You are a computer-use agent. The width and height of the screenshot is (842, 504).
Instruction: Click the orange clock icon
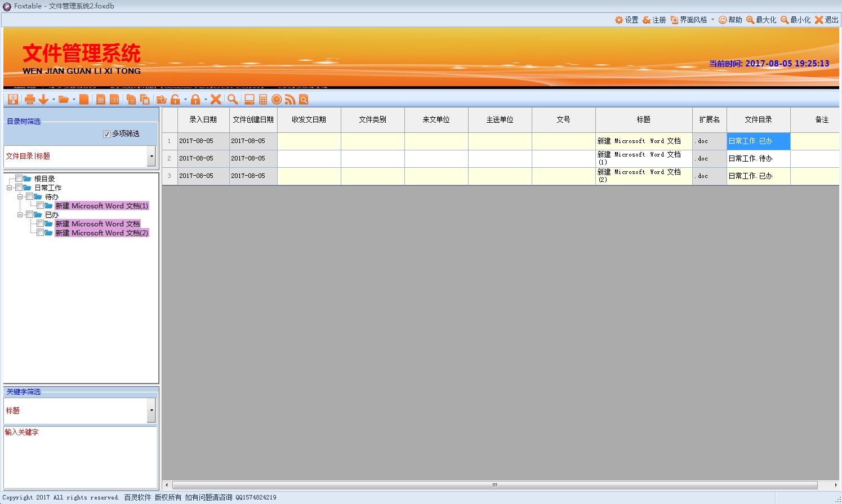(x=277, y=100)
